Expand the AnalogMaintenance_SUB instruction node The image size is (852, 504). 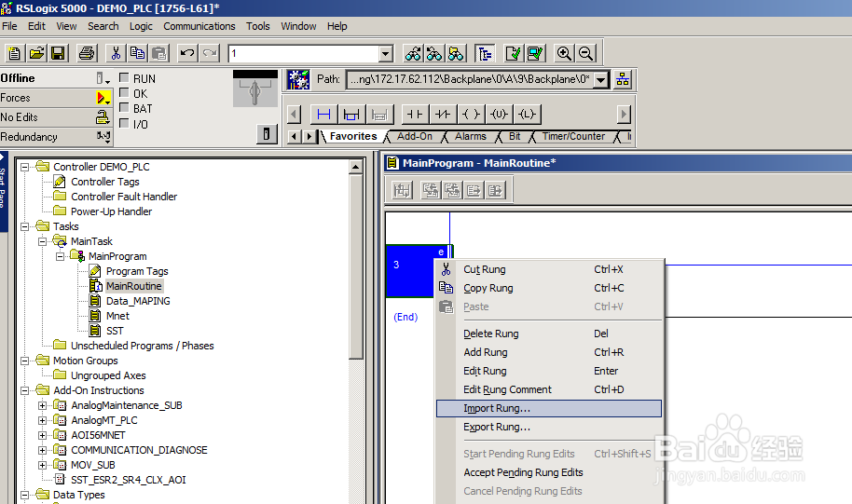coord(42,405)
